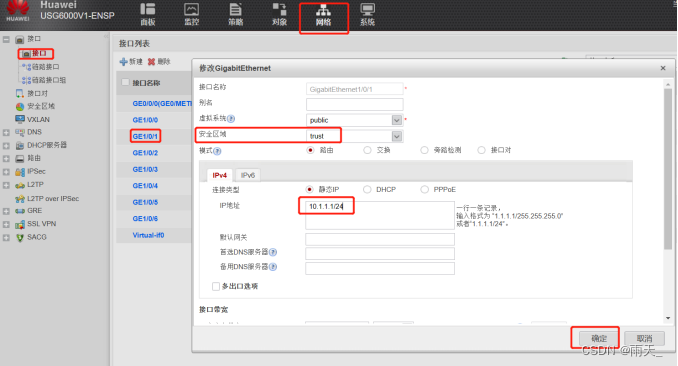Collapse the top 接口 tree node
The width and height of the screenshot is (678, 366).
[x=6, y=39]
